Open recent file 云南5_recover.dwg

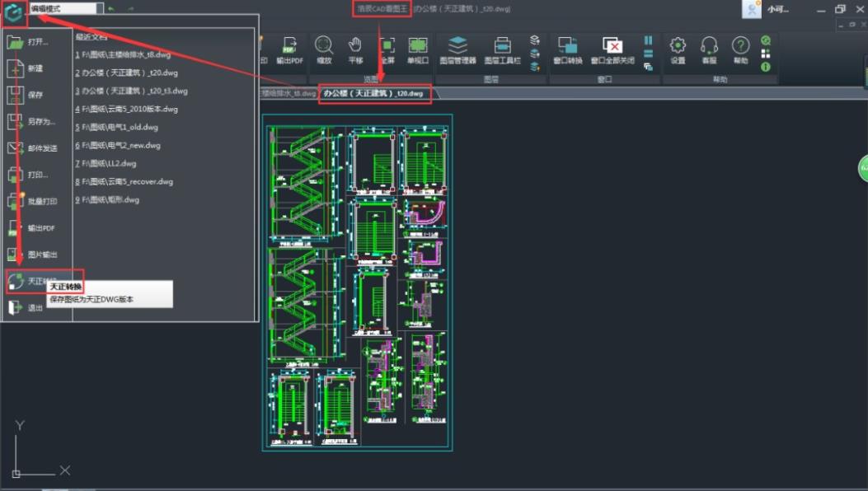pos(124,181)
